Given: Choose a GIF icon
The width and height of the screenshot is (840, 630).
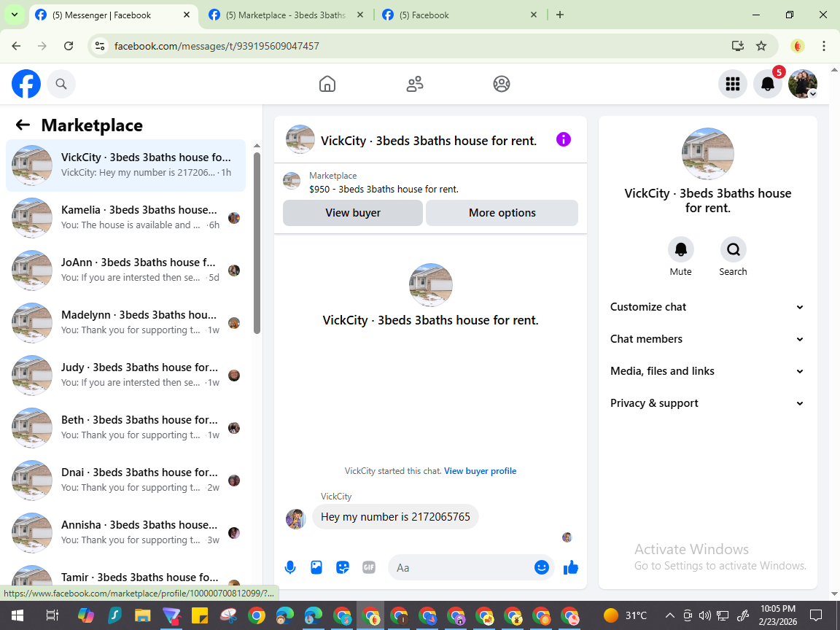Looking at the screenshot, I should (369, 567).
